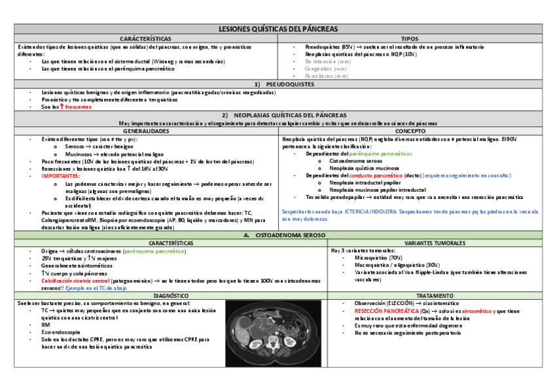Screen dimensions: 555x392
Task: Click bullet "Generalmente asintomáticos"
Action: (x=77, y=266)
